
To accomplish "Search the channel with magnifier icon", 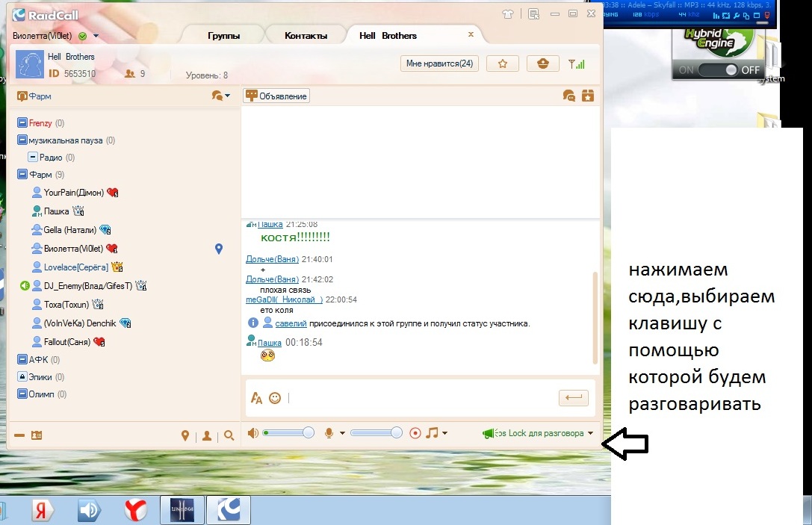I will point(229,436).
